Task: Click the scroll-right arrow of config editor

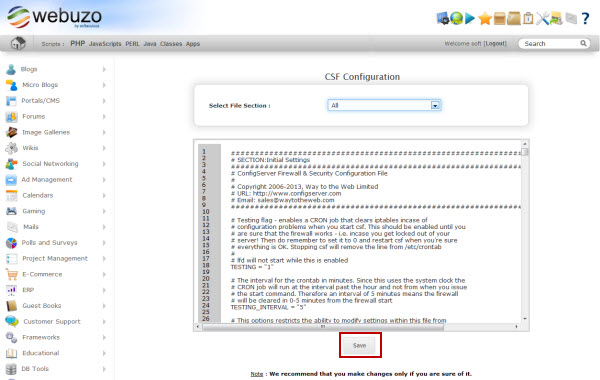Action: (517, 327)
